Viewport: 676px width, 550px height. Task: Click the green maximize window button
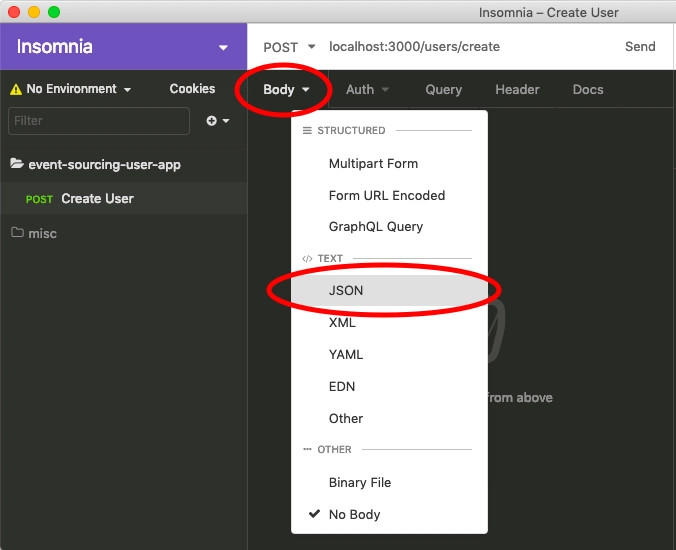(54, 12)
